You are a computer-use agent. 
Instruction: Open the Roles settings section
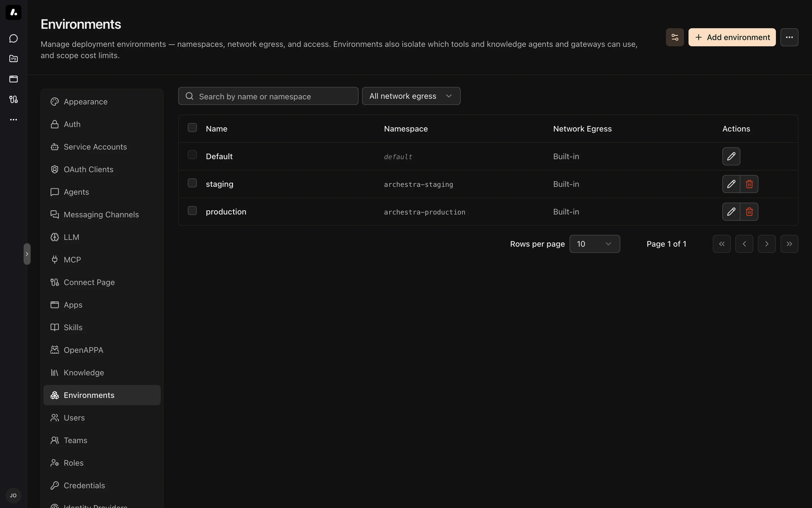(x=102, y=463)
